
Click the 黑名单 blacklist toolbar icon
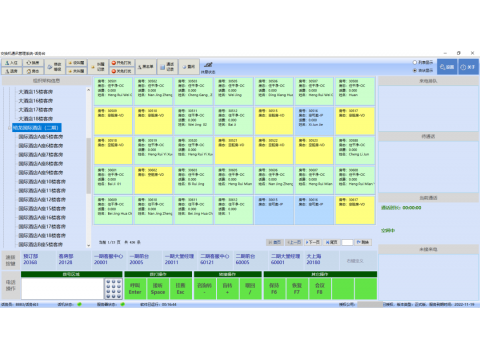pyautogui.click(x=145, y=67)
